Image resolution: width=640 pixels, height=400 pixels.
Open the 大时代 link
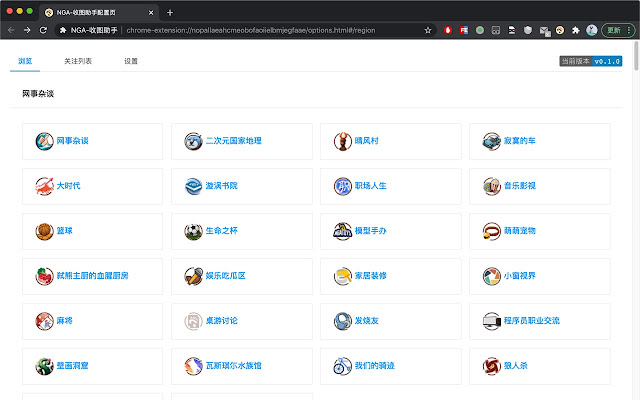tap(68, 186)
